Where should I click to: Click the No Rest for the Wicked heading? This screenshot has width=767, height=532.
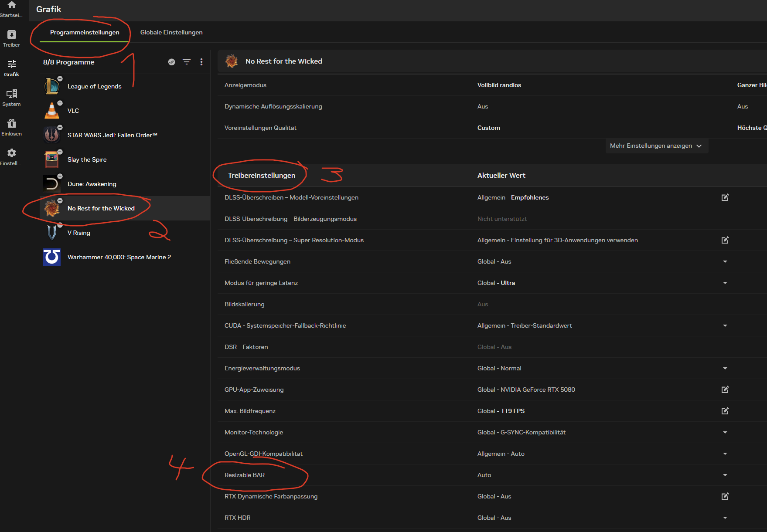point(284,61)
